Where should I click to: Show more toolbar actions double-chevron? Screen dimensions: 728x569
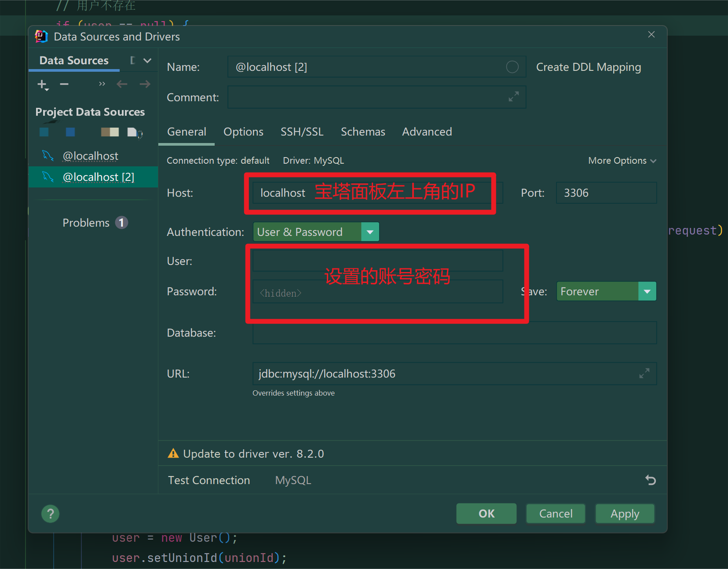tap(102, 84)
